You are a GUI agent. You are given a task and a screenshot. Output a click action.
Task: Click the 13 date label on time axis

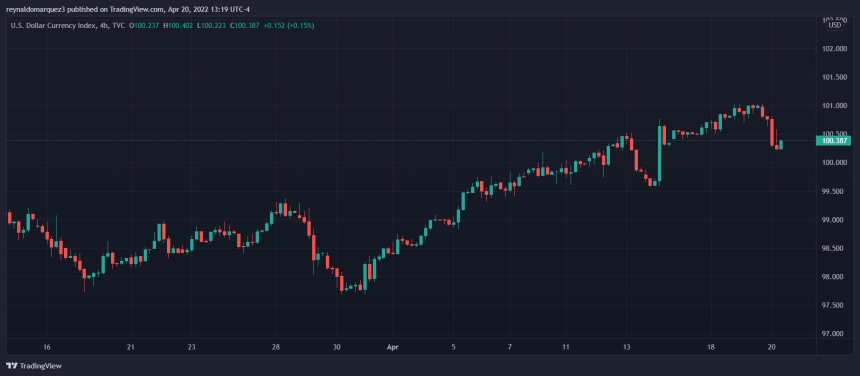tap(626, 347)
